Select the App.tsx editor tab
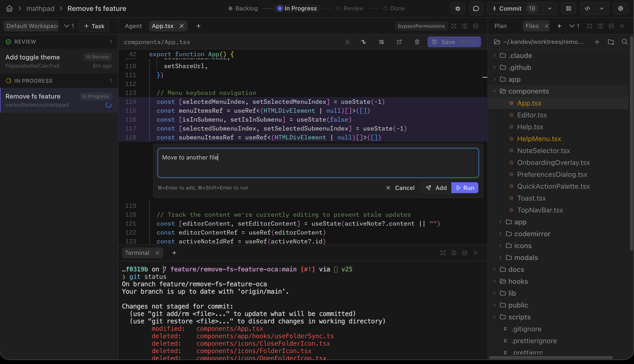This screenshot has height=364, width=634. pos(163,26)
